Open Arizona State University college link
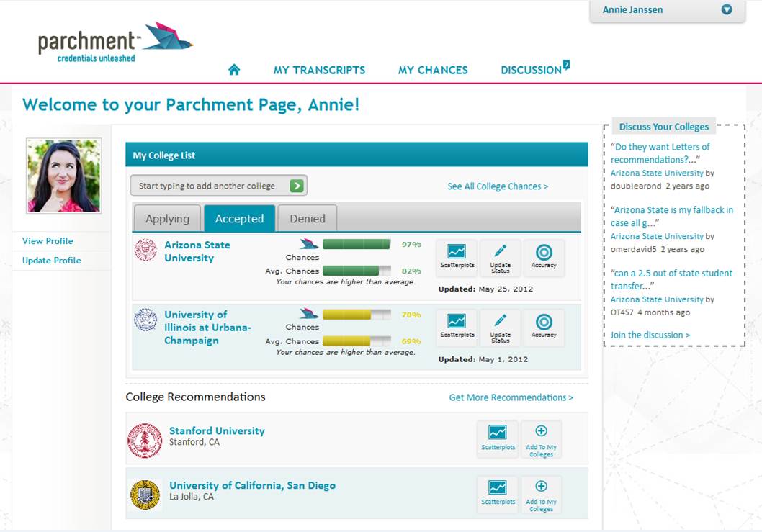 [x=197, y=251]
